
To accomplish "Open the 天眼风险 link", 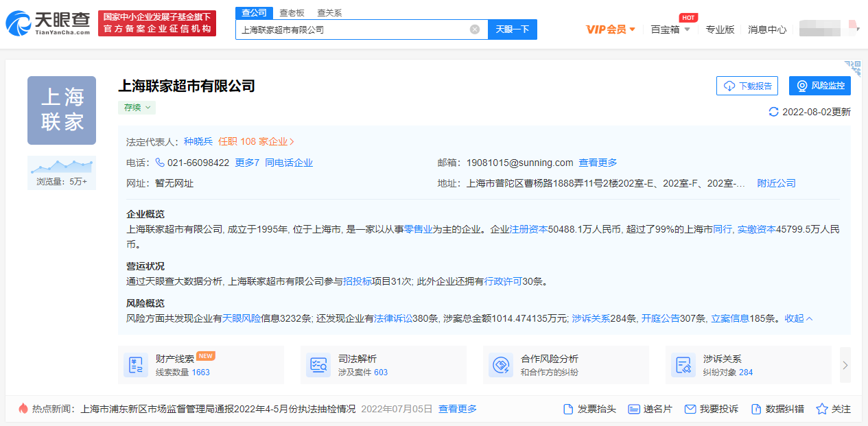I will tap(242, 318).
